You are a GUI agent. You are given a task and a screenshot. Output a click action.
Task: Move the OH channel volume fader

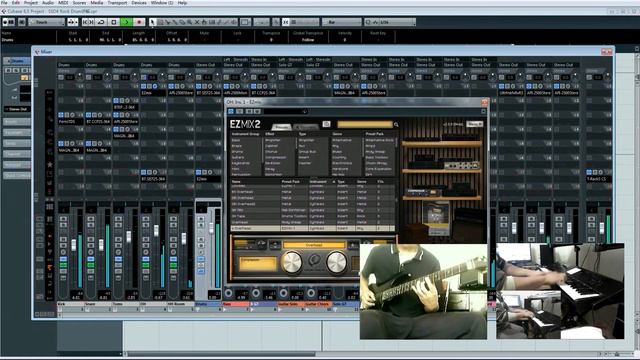(x=156, y=231)
